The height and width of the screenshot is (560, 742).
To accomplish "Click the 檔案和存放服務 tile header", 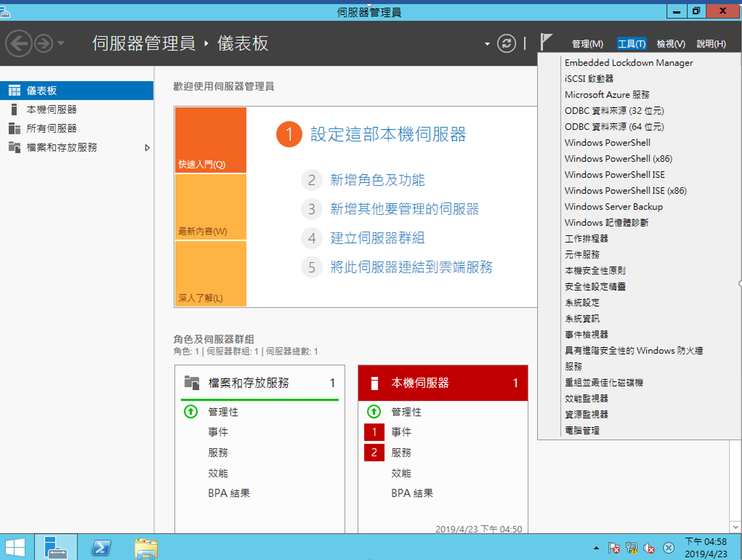I will point(260,383).
